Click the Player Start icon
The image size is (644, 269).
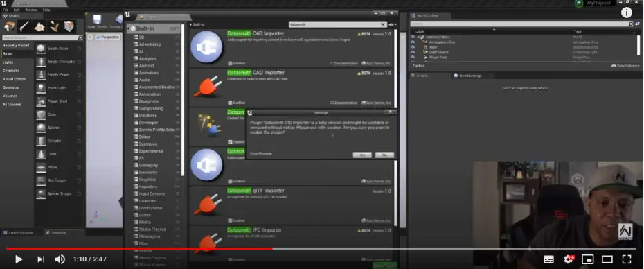[41, 101]
